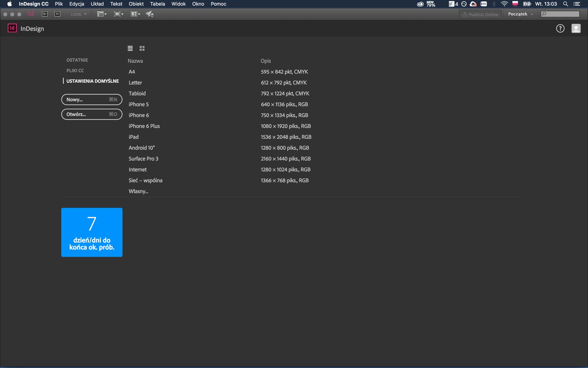Choose the Android 10" preset

coord(142,148)
